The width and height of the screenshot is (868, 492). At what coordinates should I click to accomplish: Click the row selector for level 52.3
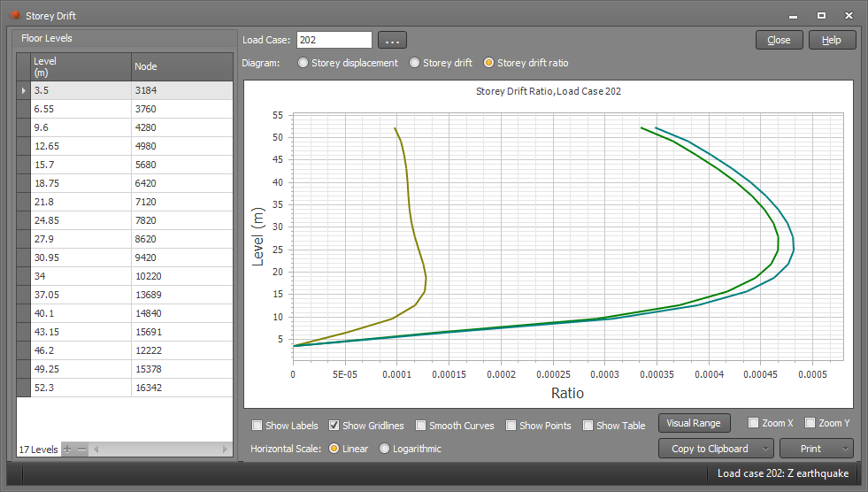pyautogui.click(x=23, y=388)
